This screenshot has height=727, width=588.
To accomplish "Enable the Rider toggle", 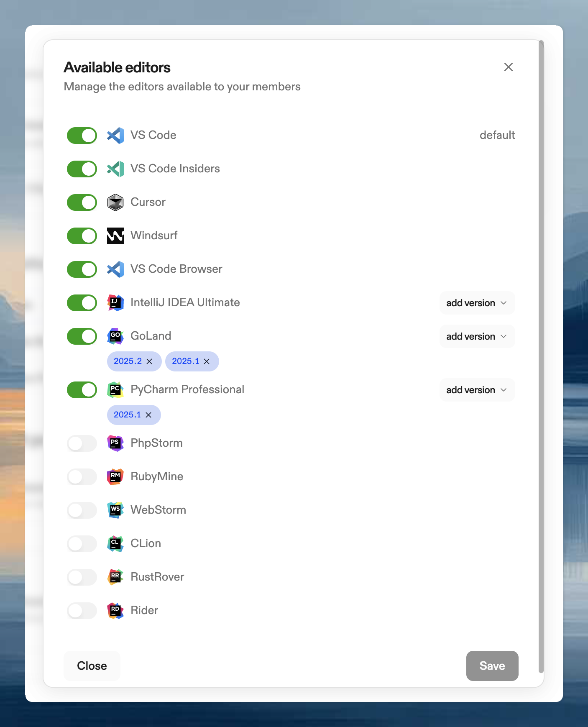I will pos(82,611).
